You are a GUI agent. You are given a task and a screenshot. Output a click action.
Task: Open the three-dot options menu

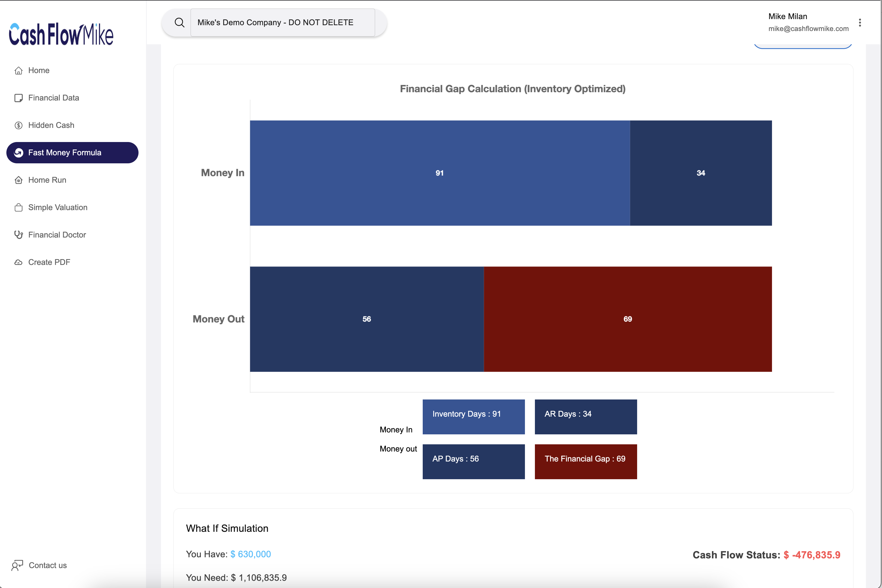click(860, 22)
